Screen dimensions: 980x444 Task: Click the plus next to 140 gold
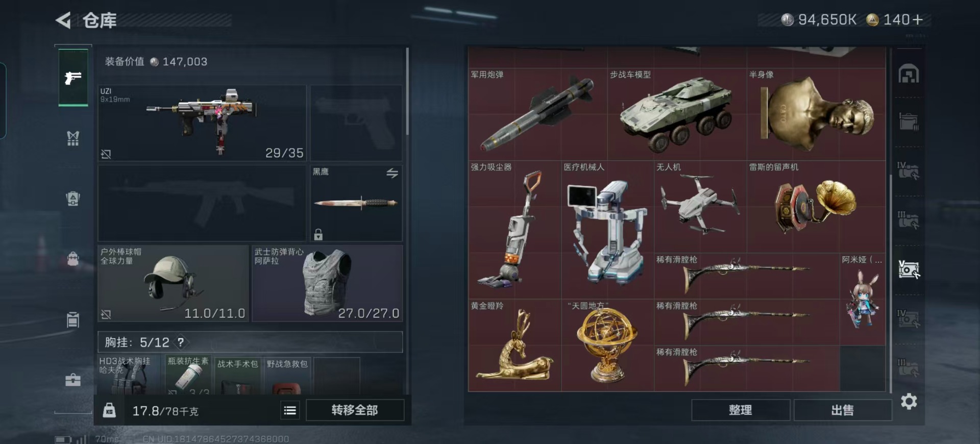click(x=917, y=19)
